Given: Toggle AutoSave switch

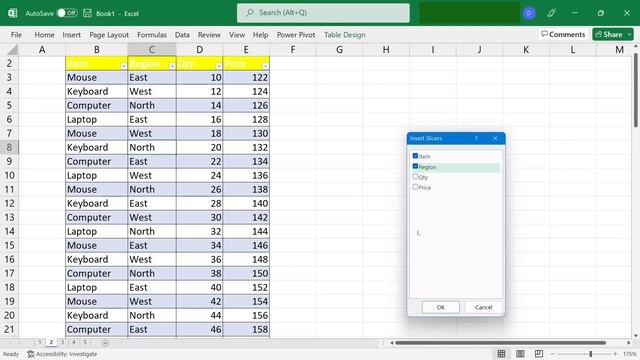Looking at the screenshot, I should point(67,13).
